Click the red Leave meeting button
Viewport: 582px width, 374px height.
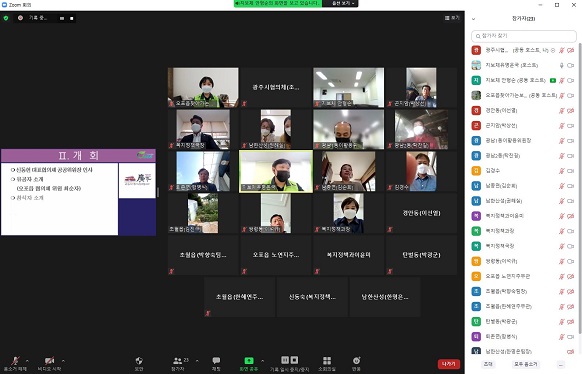click(448, 364)
